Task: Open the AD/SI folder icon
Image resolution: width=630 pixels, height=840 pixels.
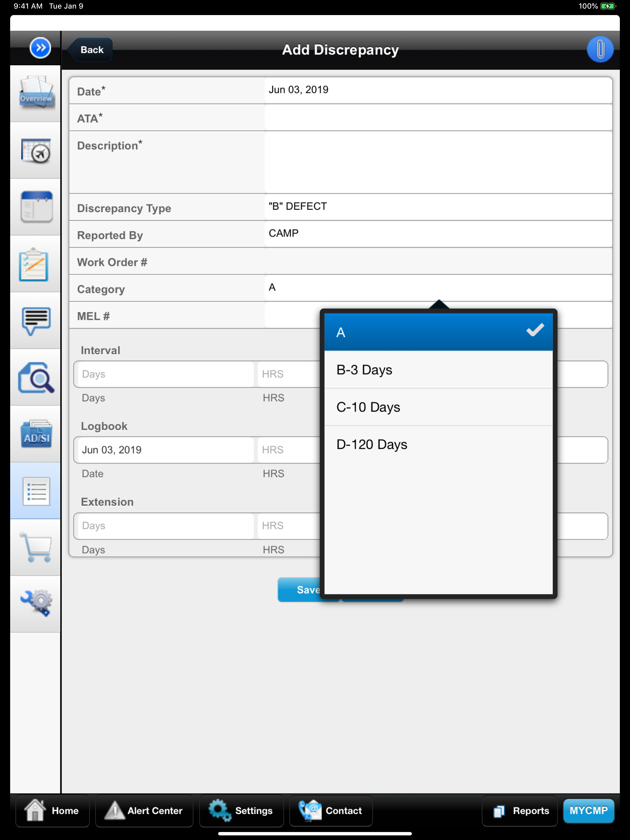Action: tap(36, 434)
